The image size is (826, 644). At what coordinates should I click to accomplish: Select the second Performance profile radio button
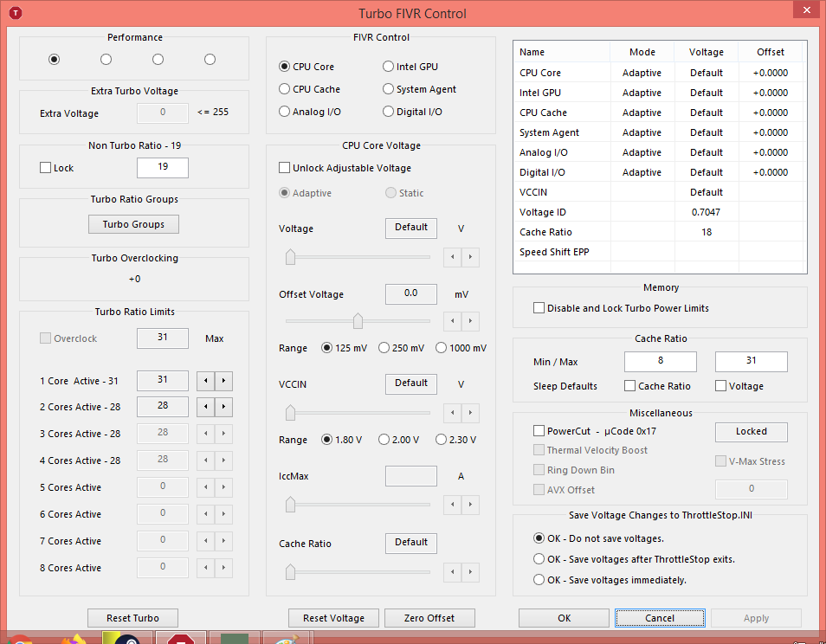pos(106,59)
